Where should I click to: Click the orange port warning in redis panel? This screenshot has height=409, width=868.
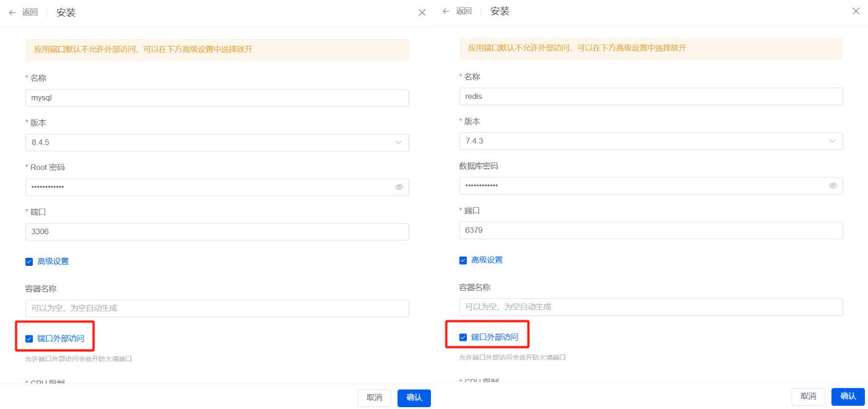click(651, 48)
